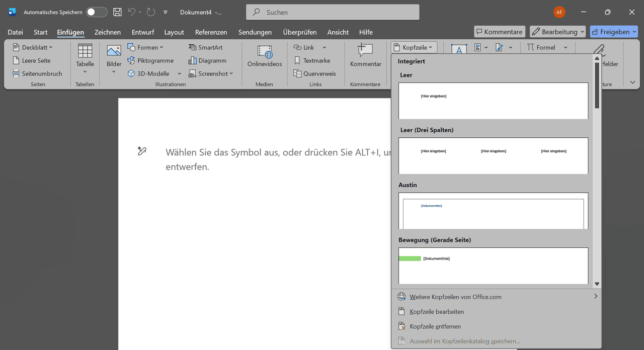Click the Copilot draft pen icon in document
The width and height of the screenshot is (644, 350).
142,151
